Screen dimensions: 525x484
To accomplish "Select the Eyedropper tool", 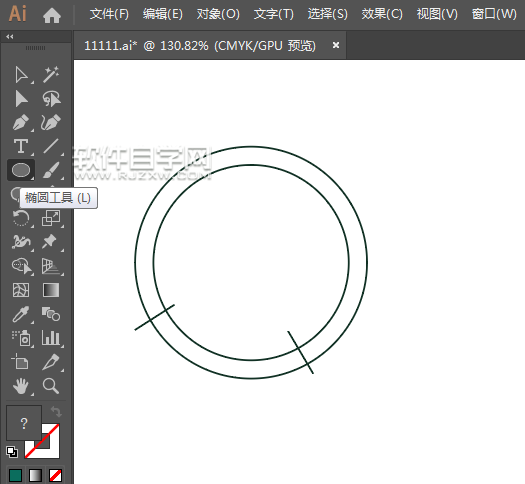I will 21,314.
